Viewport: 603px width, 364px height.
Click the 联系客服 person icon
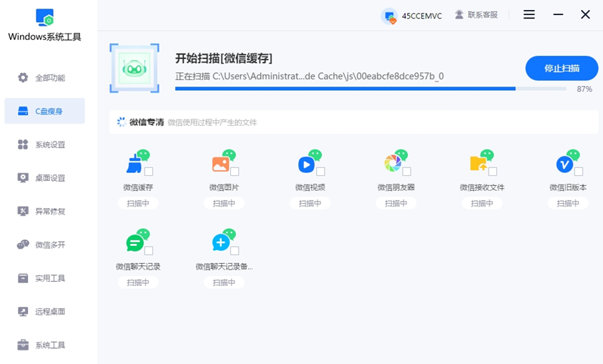pyautogui.click(x=459, y=14)
